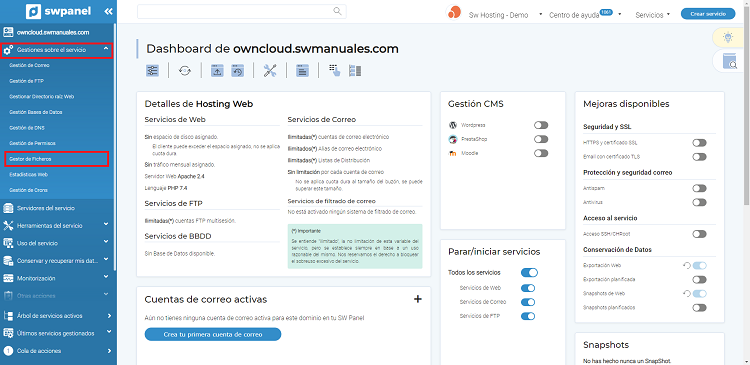The image size is (750, 365).
Task: Enable the Antispam toggle
Action: pos(699,188)
